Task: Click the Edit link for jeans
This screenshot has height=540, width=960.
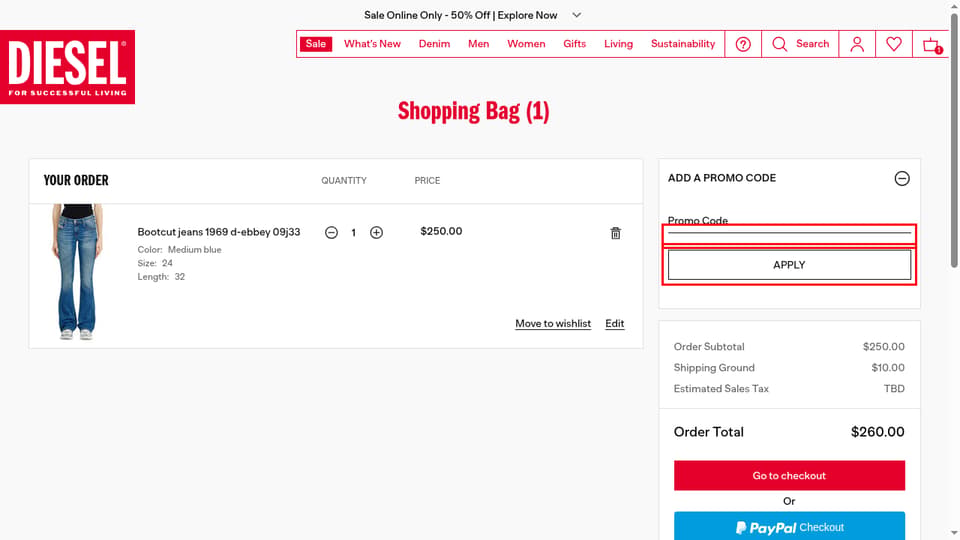Action: pos(615,323)
